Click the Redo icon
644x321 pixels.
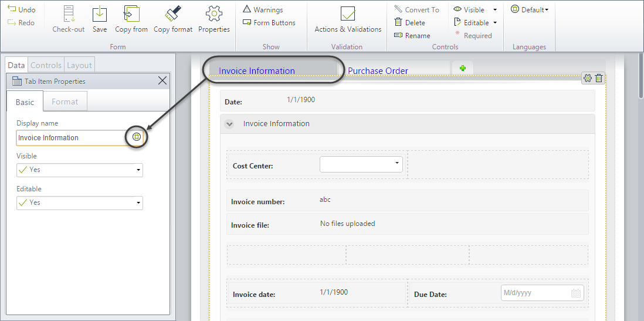click(x=12, y=22)
